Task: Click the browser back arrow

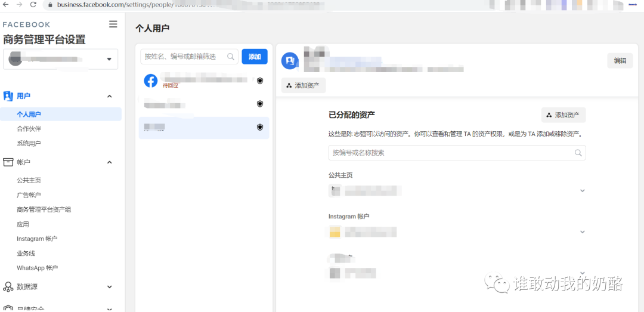Action: click(x=6, y=5)
